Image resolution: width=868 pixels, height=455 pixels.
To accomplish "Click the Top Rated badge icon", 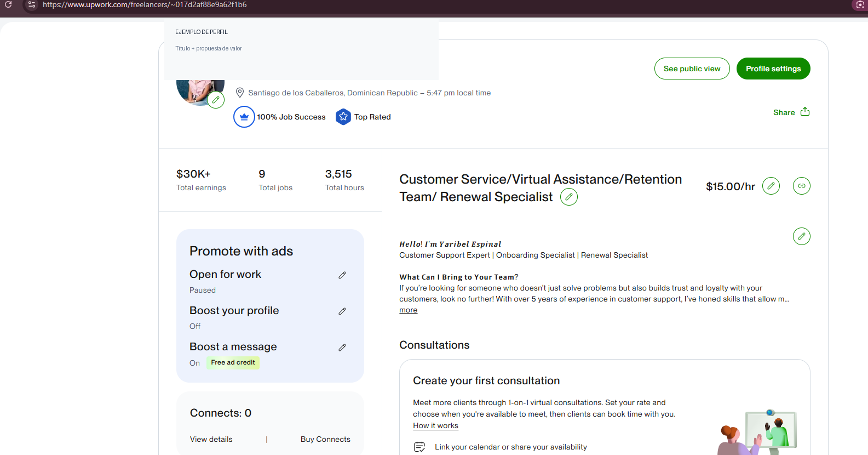I will click(343, 117).
